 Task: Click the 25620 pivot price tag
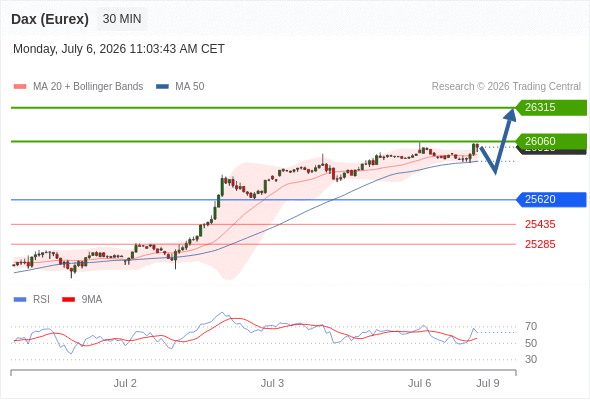(x=550, y=199)
